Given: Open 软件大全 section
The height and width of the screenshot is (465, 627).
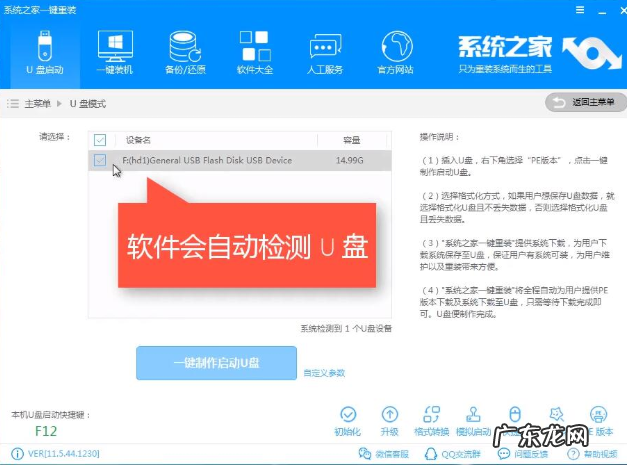Looking at the screenshot, I should pos(255,53).
